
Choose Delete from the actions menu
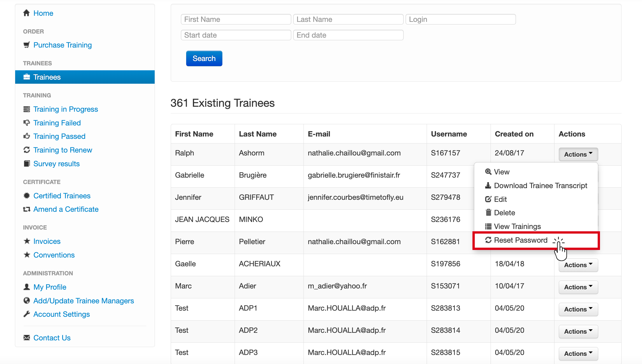[536, 213]
